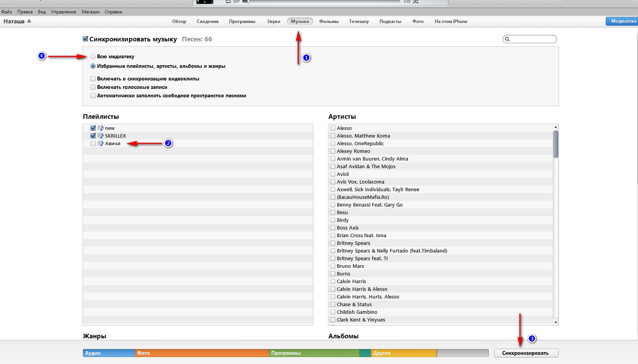Screen dimensions: 638x364
Task: Uncheck Синхронизировать музыку checkbox
Action: pos(86,39)
